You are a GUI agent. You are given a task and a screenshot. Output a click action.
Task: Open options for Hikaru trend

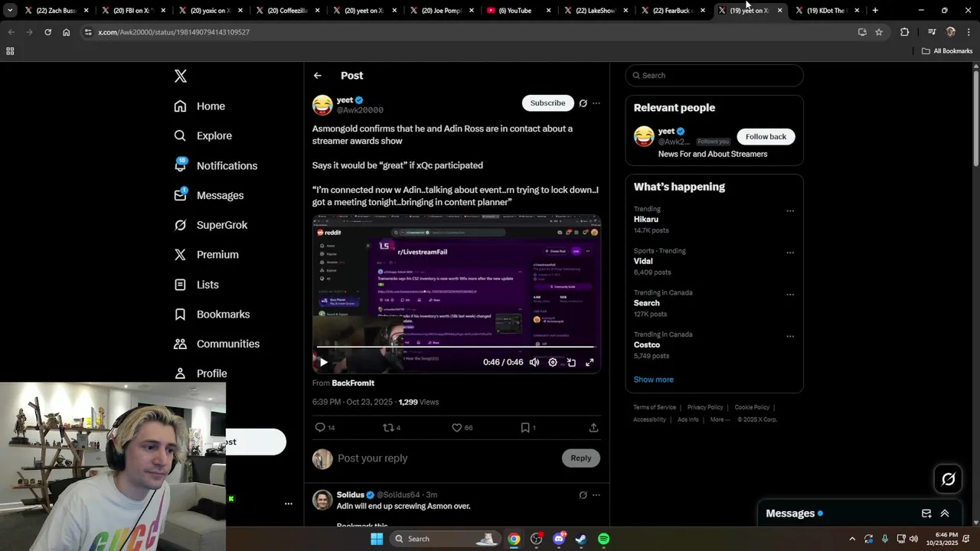click(790, 211)
